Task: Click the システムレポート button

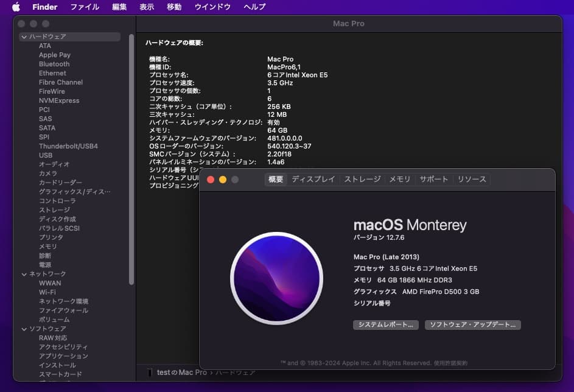Action: 387,324
